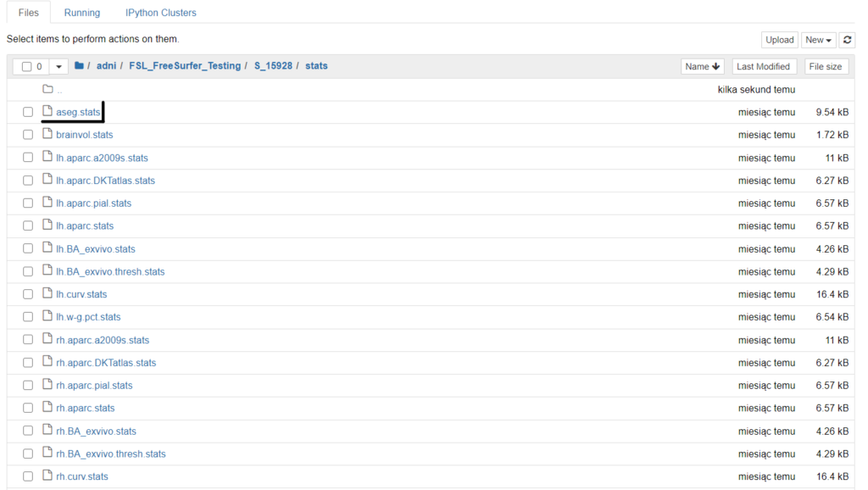Screen dimensions: 868x490
Task: Open the lh.aparc.DKTatlas.stats file
Action: point(105,181)
